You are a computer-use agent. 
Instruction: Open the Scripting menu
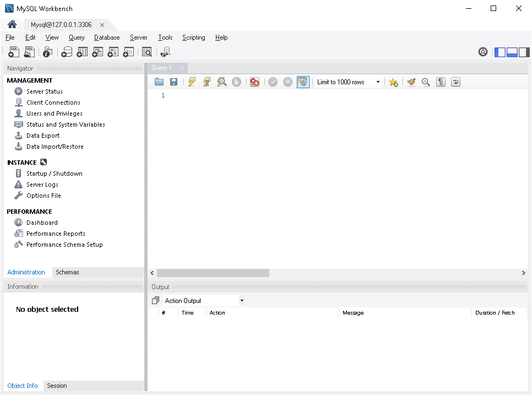click(194, 37)
